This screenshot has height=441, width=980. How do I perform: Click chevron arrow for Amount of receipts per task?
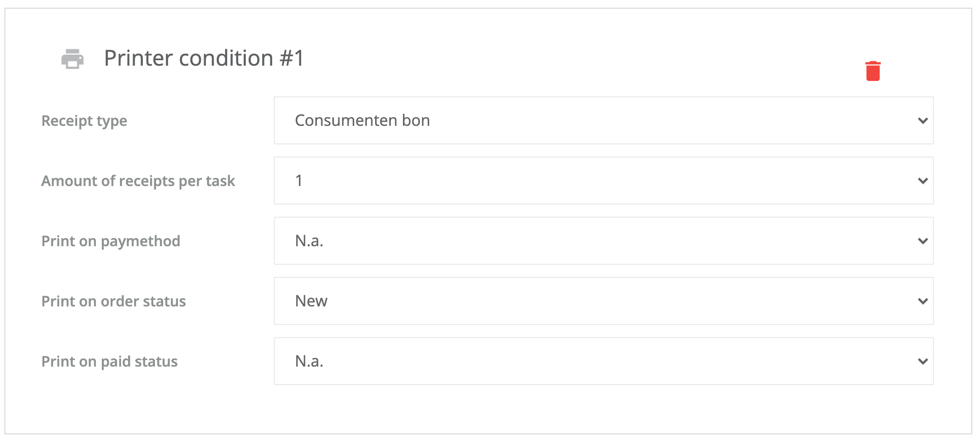(x=923, y=181)
